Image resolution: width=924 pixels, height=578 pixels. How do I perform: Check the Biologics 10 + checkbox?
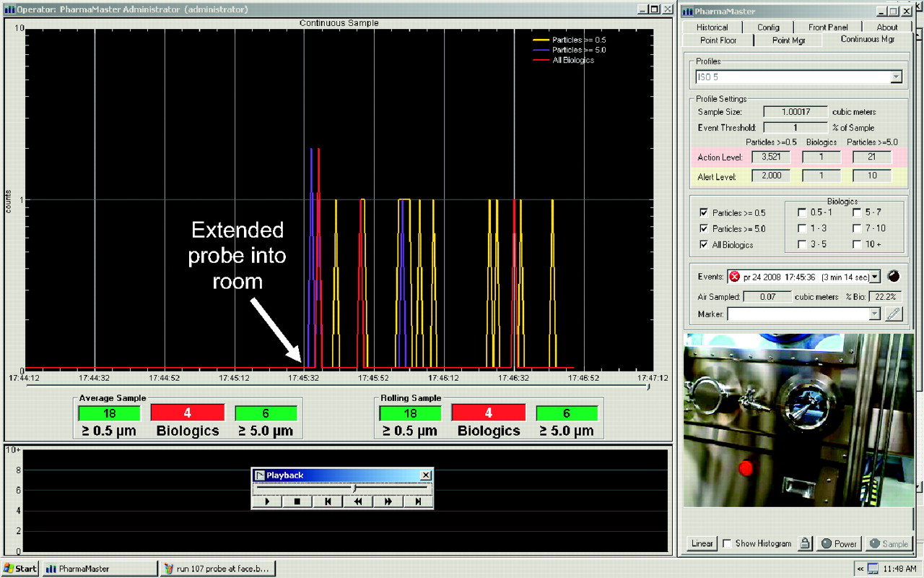click(856, 244)
